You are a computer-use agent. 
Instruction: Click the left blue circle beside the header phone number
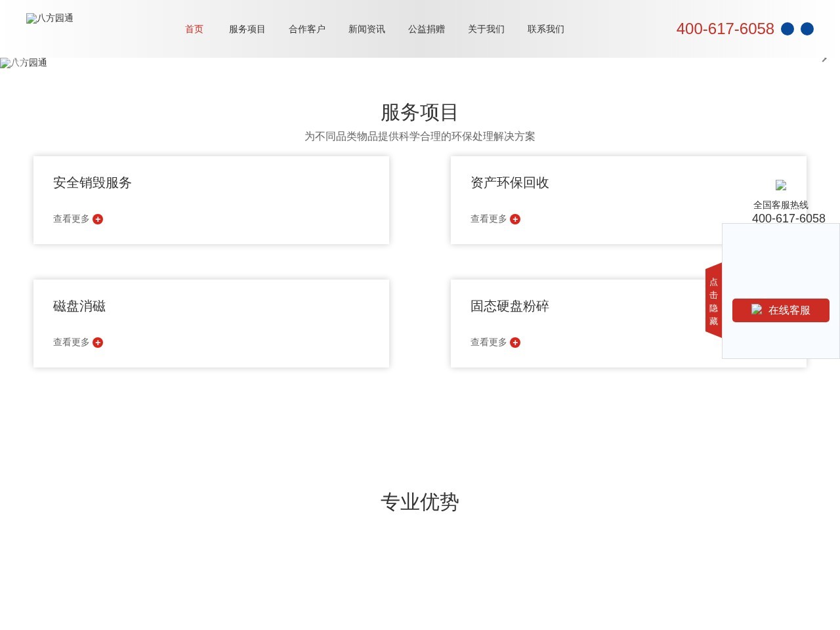(x=787, y=29)
